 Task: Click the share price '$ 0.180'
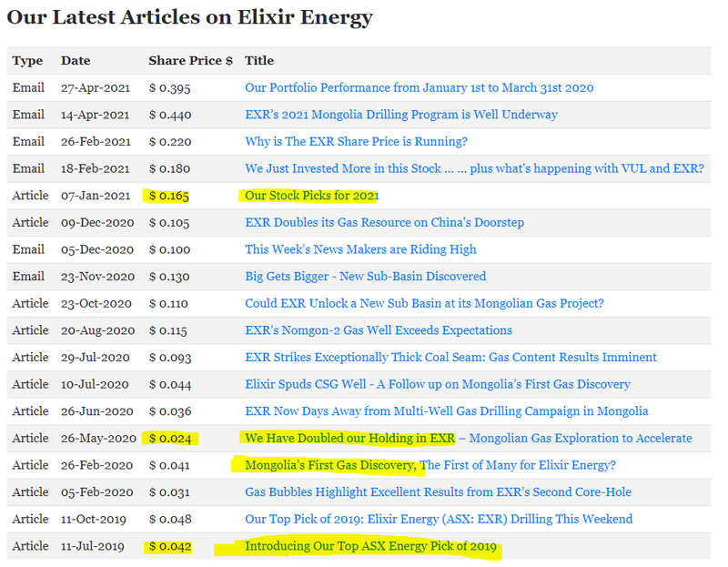[169, 168]
